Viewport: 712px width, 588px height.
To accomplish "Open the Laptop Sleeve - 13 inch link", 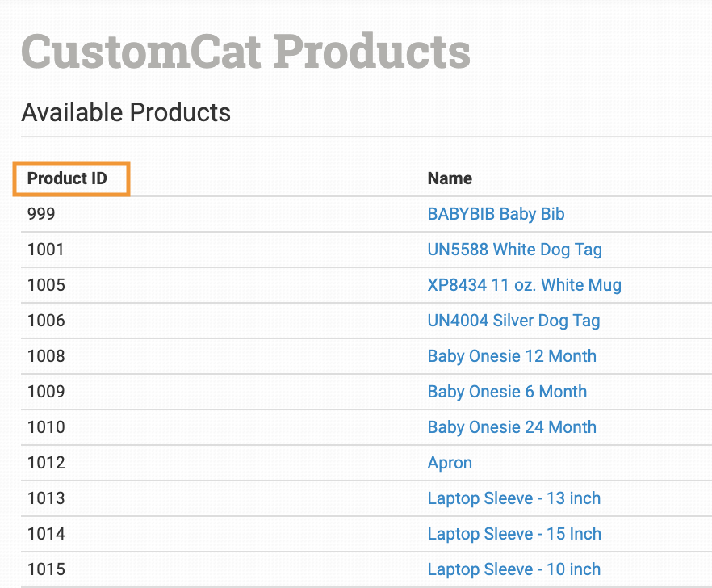I will (x=513, y=498).
